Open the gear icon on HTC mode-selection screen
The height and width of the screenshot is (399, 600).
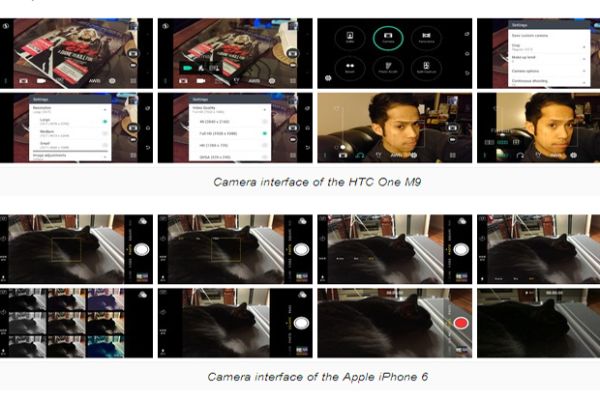[x=328, y=78]
